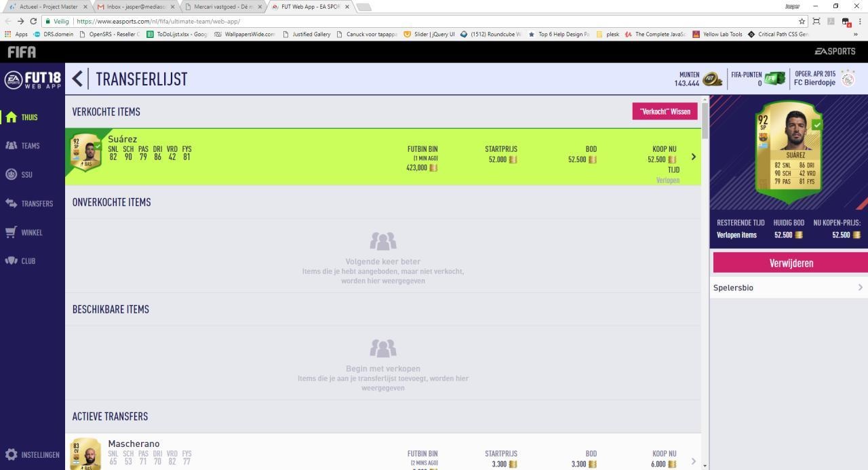Open The Complete JavaScript bookmark
Viewport: 868px width, 470px height.
(655, 34)
